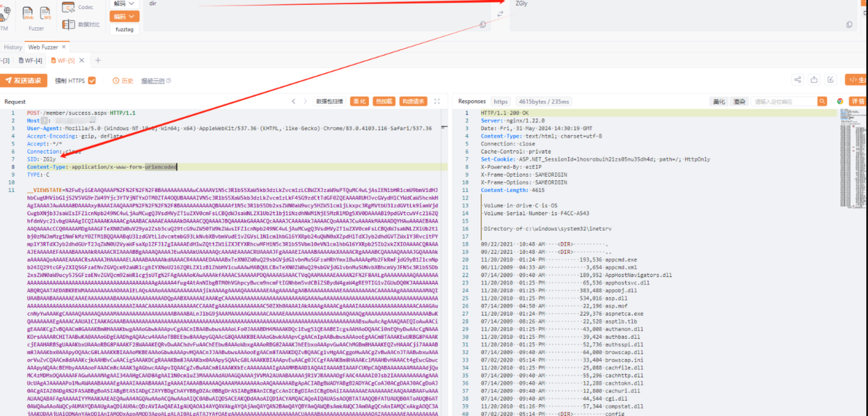Click the edit note icon in toolbar
This screenshot has width=868, height=416.
[x=831, y=80]
